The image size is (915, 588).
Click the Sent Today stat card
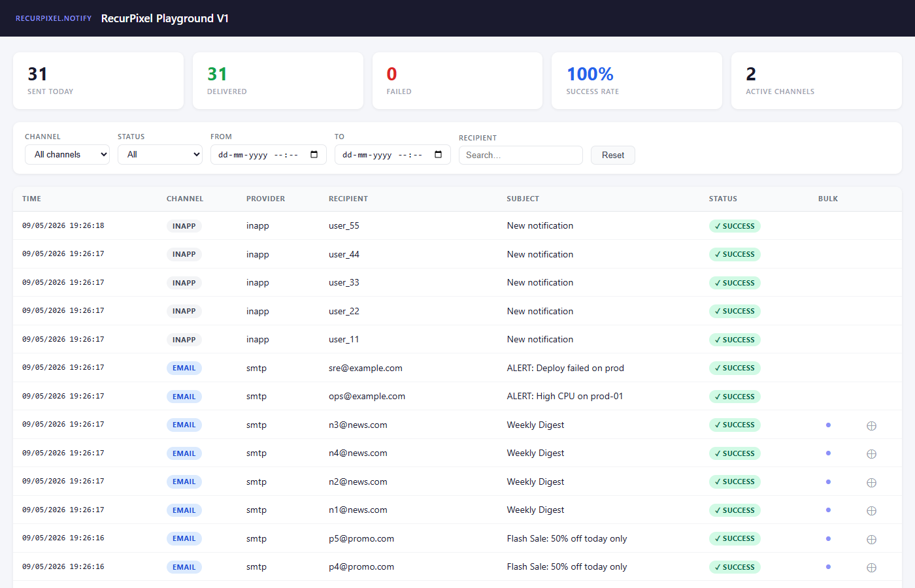click(x=98, y=81)
